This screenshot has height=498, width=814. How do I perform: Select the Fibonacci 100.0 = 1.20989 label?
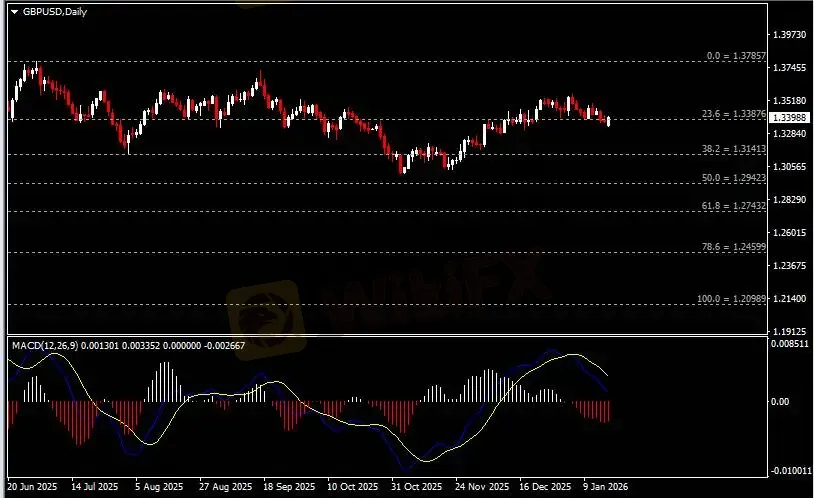(x=731, y=299)
